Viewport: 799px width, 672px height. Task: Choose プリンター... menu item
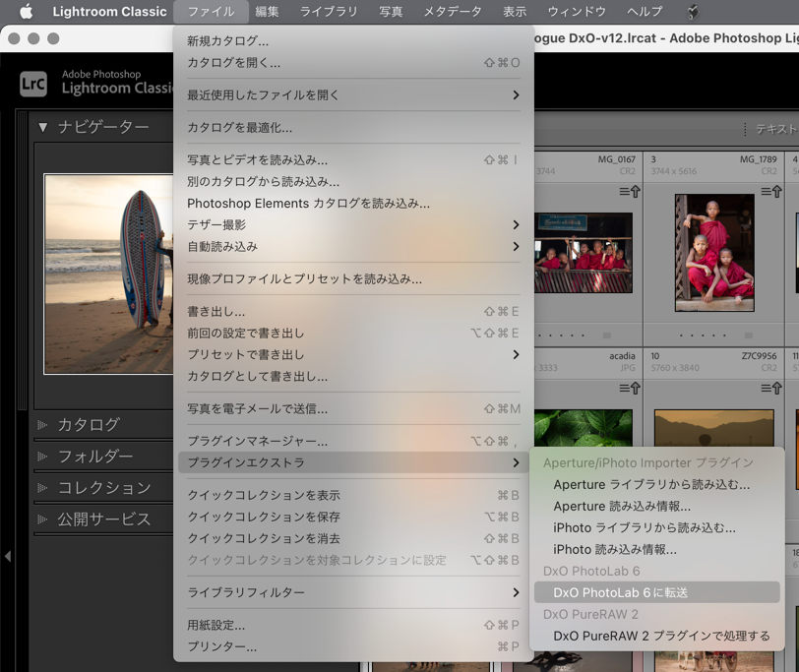click(353, 646)
